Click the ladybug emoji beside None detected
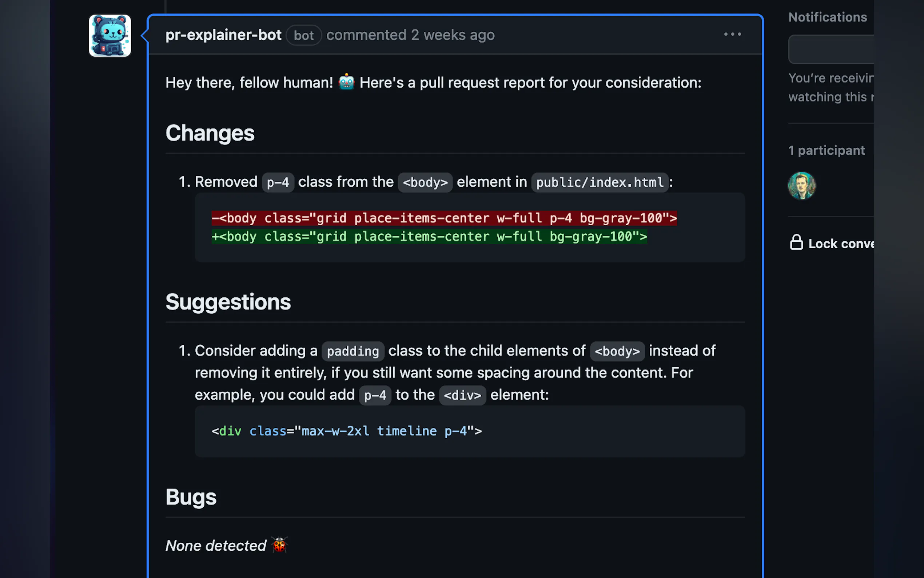This screenshot has width=924, height=578. click(x=279, y=545)
